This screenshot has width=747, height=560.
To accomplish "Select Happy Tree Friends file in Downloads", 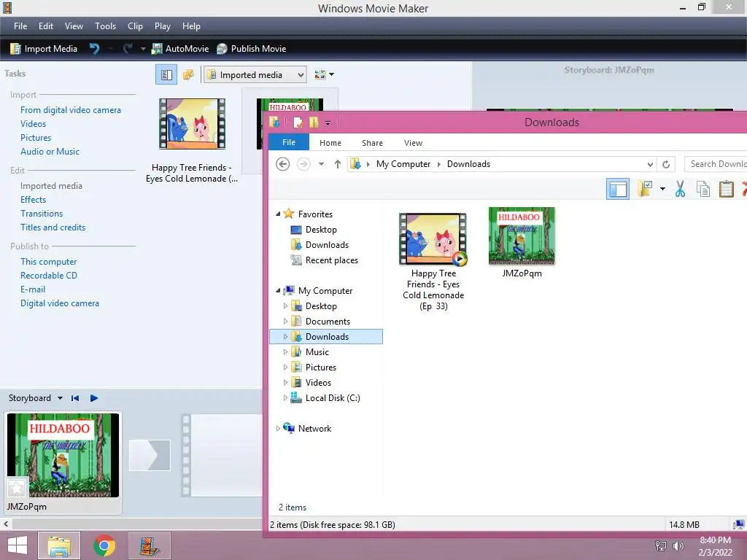I will pos(433,261).
